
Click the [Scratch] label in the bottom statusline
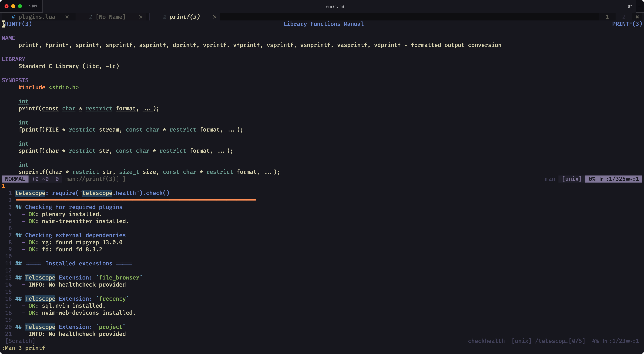click(20, 341)
